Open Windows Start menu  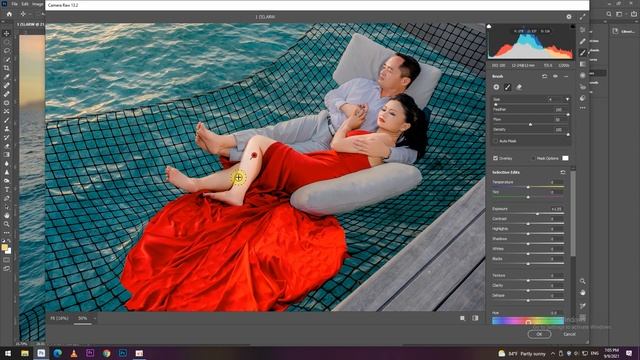coord(8,353)
